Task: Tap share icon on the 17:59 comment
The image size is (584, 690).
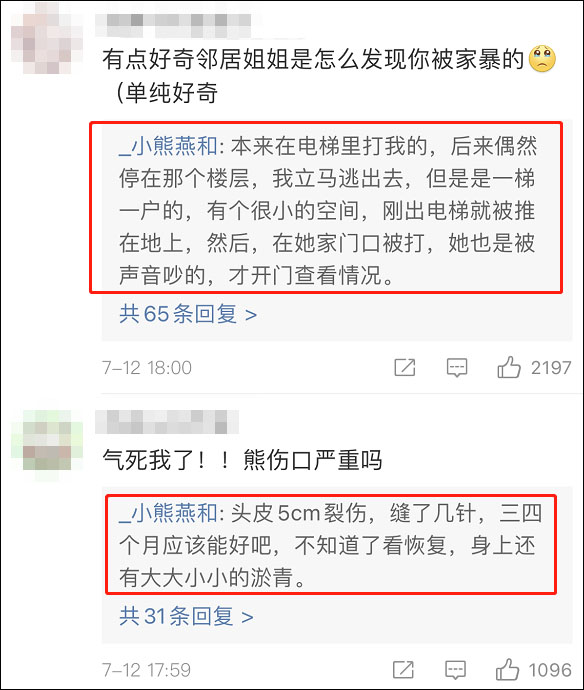Action: point(403,670)
